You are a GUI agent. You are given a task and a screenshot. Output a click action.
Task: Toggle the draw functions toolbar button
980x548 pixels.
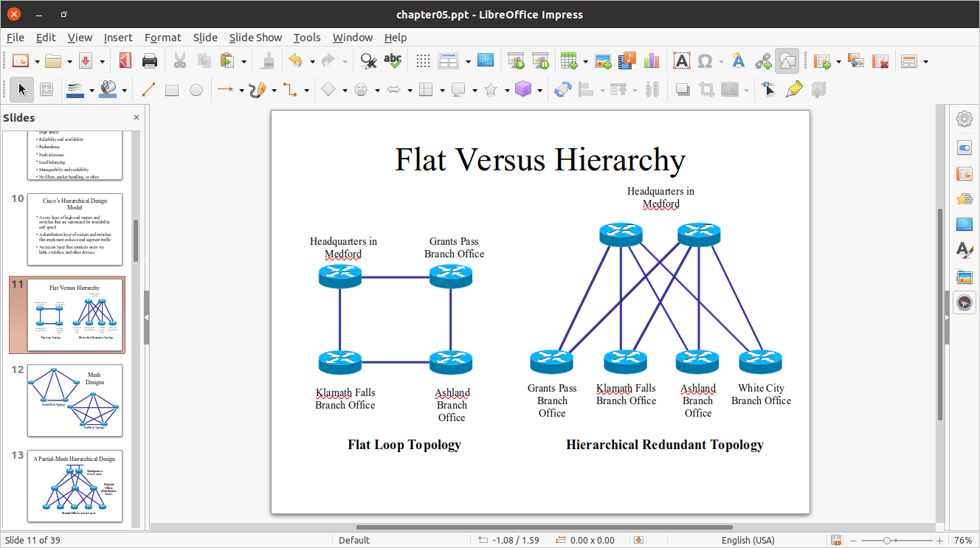click(787, 60)
